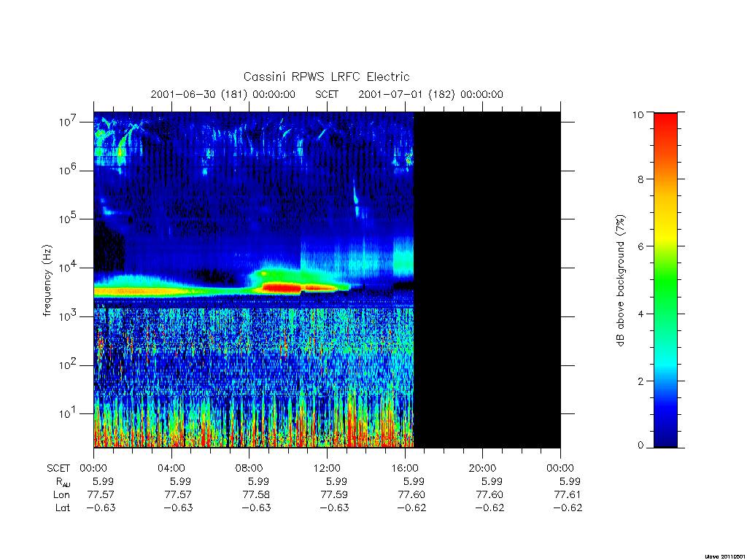Click the SCET label between the header timestamps
The width and height of the screenshot is (747, 560).
click(x=327, y=94)
